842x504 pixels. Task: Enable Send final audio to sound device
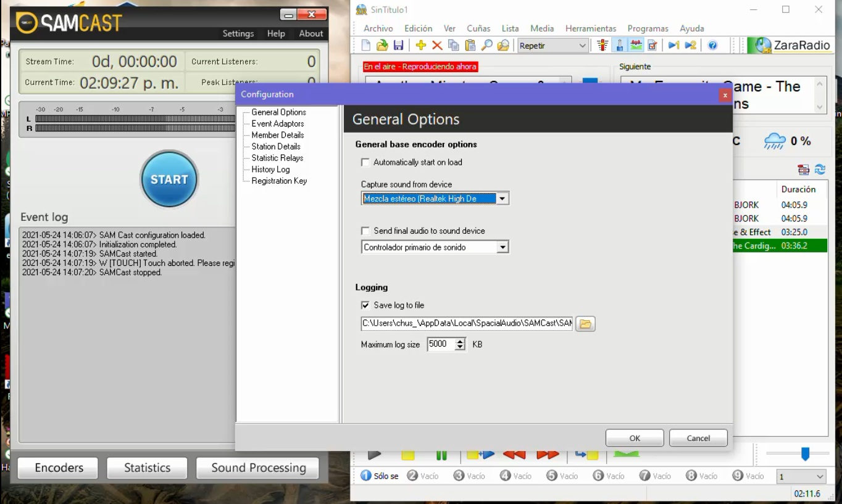pos(365,231)
